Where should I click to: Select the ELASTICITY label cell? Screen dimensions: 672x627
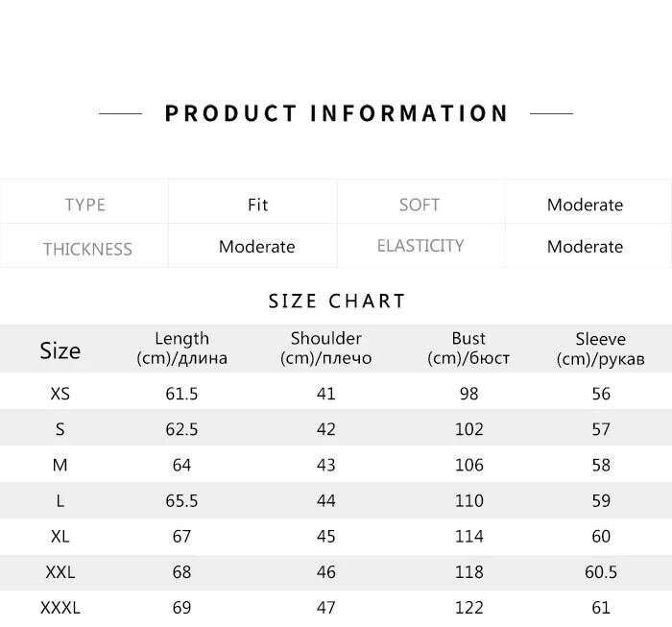click(x=420, y=246)
